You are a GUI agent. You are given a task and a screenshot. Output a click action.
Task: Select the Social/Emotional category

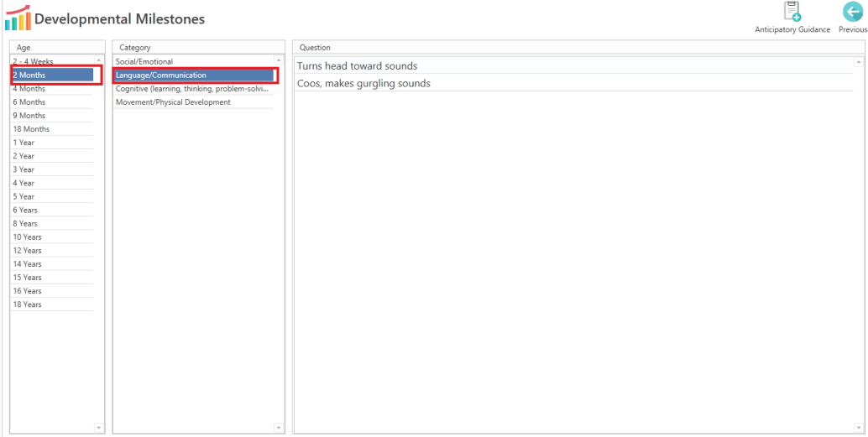pos(193,61)
